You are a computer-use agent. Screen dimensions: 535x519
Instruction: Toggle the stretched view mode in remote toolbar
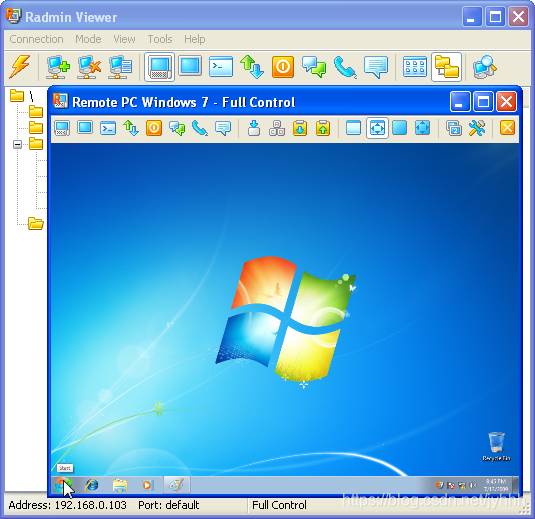coord(377,128)
